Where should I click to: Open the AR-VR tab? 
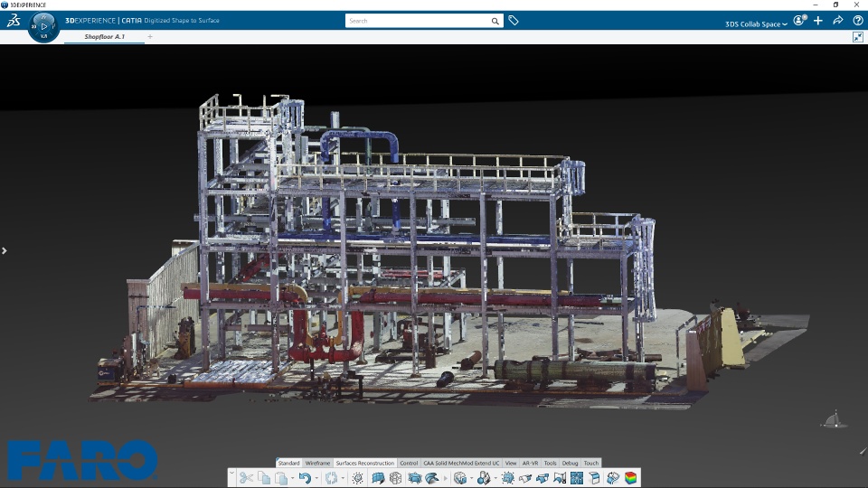531,463
